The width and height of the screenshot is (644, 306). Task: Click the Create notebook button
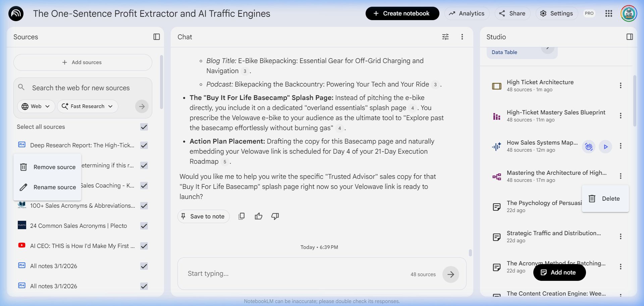coord(402,13)
